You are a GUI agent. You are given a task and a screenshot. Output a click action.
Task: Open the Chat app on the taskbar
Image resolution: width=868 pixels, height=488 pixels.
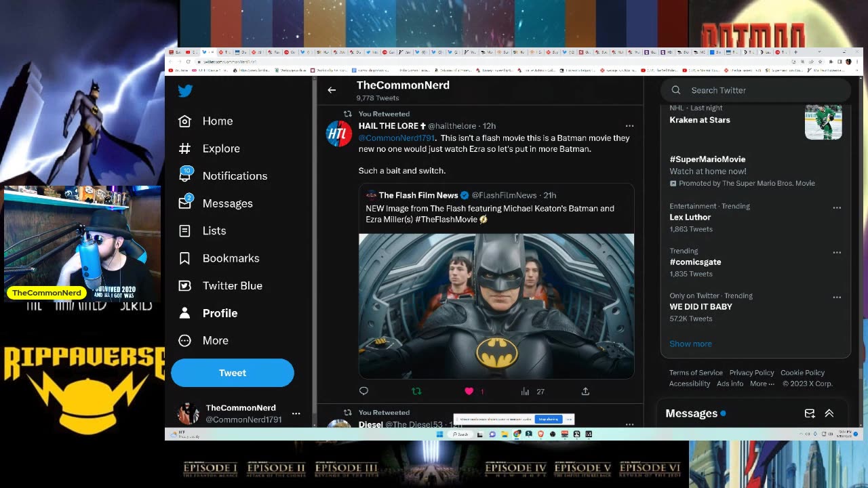coord(492,434)
